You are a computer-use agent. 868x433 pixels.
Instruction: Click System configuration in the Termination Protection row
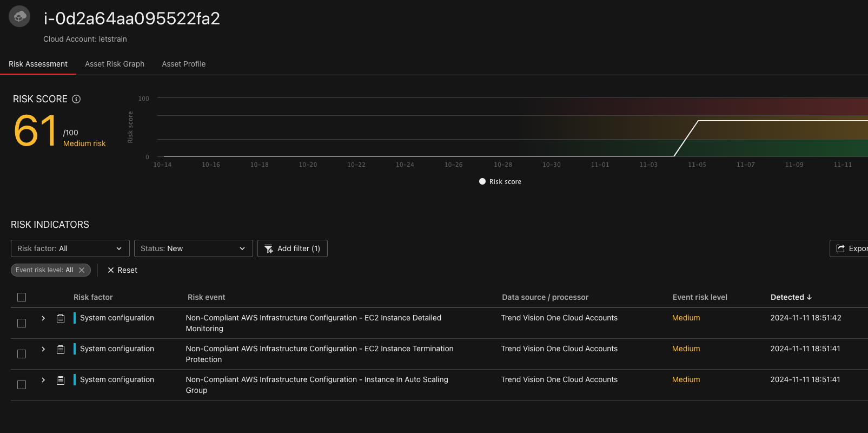(117, 349)
